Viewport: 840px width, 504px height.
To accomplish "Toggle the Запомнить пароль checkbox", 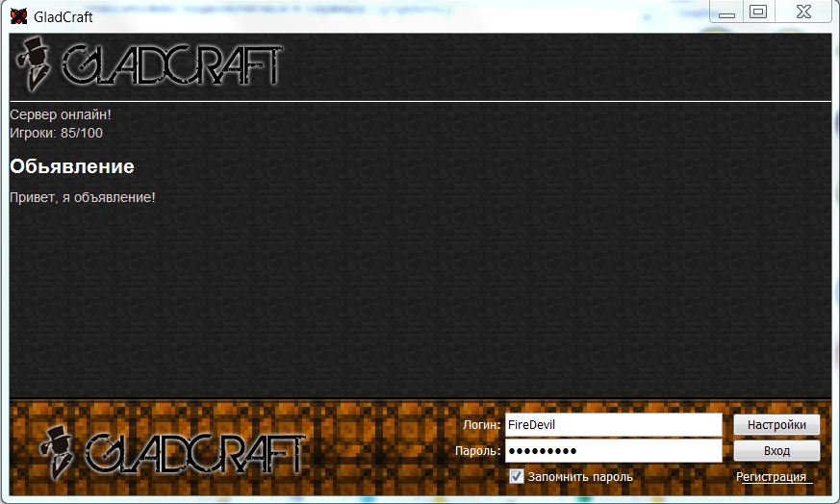I will [517, 476].
